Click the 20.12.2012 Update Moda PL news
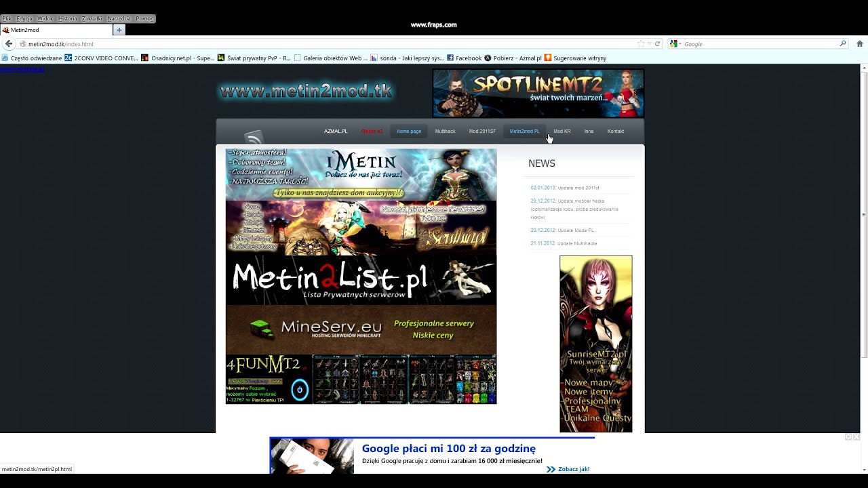Image resolution: width=868 pixels, height=488 pixels. 562,230
